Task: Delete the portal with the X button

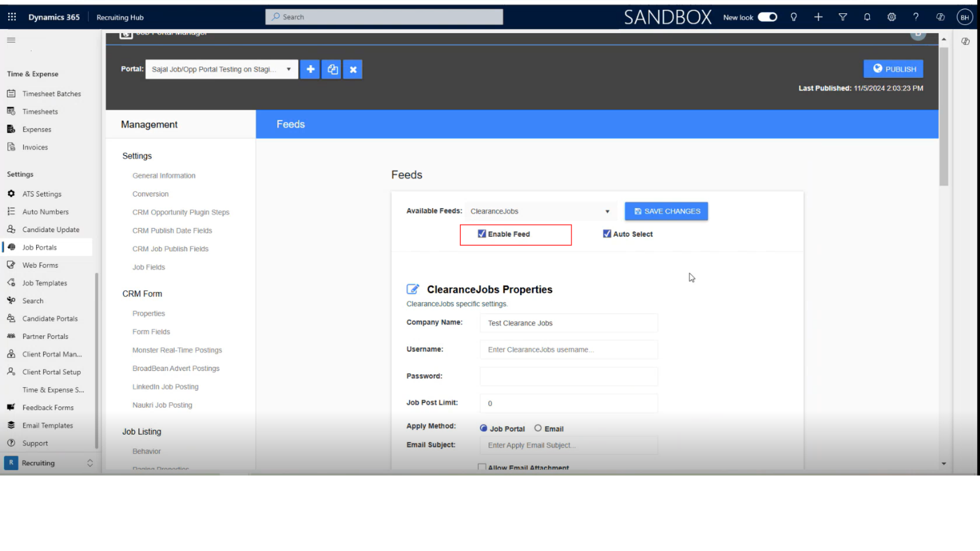Action: (x=353, y=69)
